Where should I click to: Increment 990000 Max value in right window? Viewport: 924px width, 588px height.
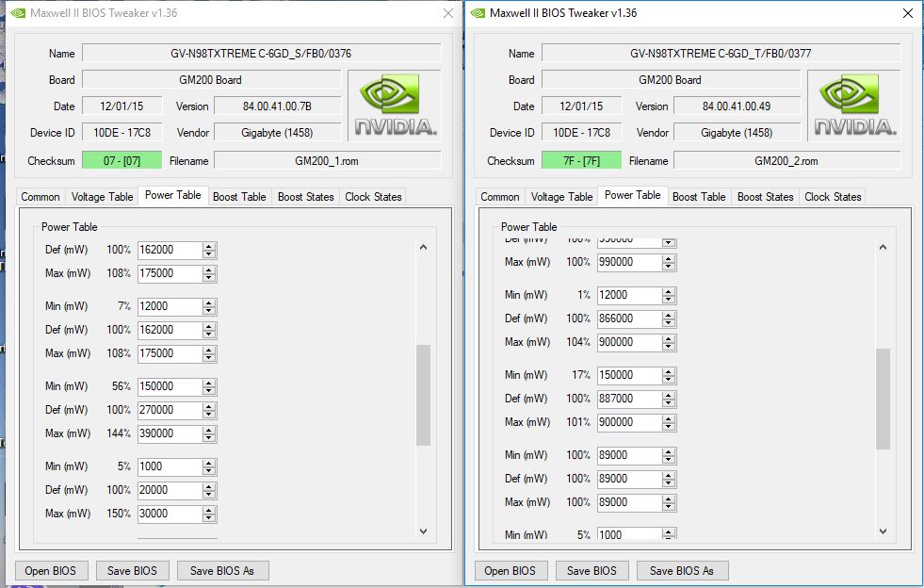pos(669,258)
